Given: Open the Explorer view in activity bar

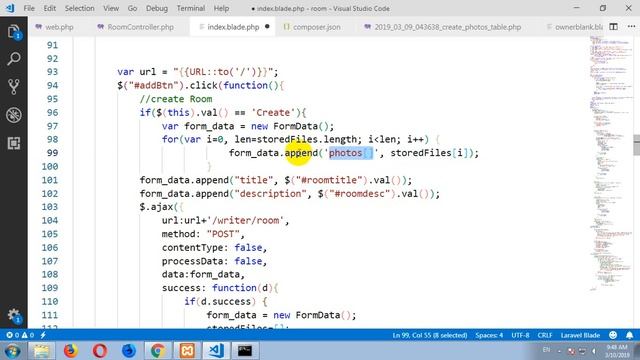Looking at the screenshot, I should [x=13, y=32].
